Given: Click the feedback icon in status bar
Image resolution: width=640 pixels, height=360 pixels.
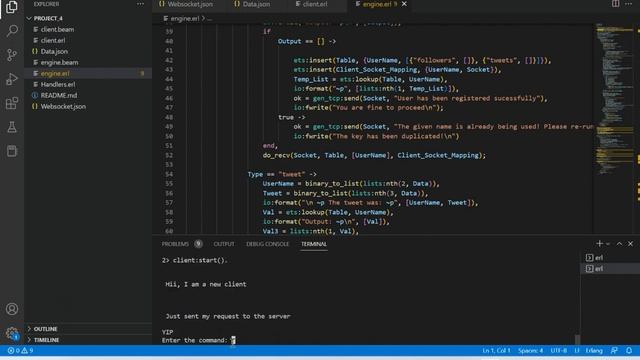Looking at the screenshot, I should tap(614, 351).
